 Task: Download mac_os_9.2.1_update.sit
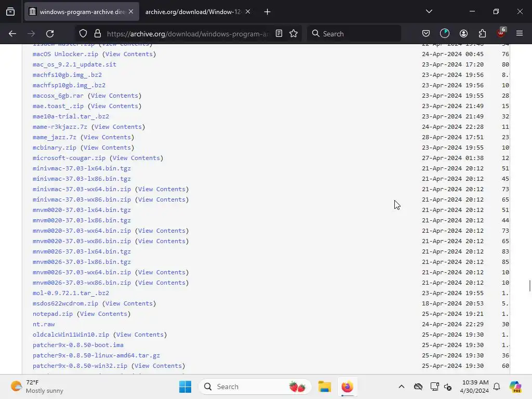74,64
